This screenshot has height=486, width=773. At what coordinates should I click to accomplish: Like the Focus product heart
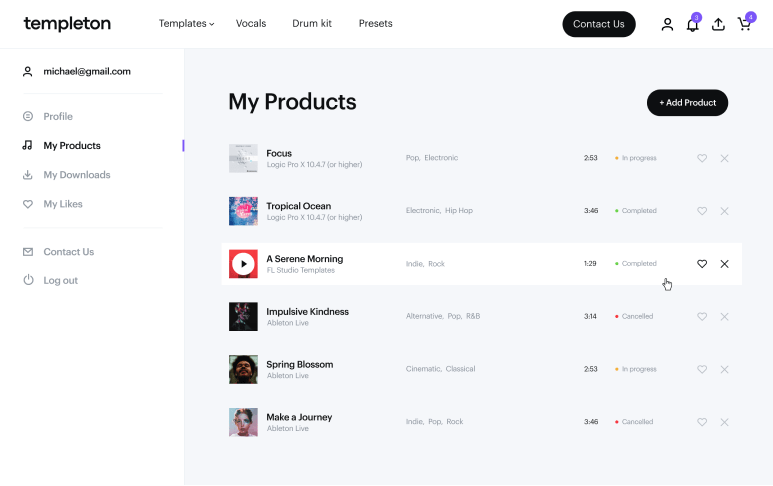(702, 158)
